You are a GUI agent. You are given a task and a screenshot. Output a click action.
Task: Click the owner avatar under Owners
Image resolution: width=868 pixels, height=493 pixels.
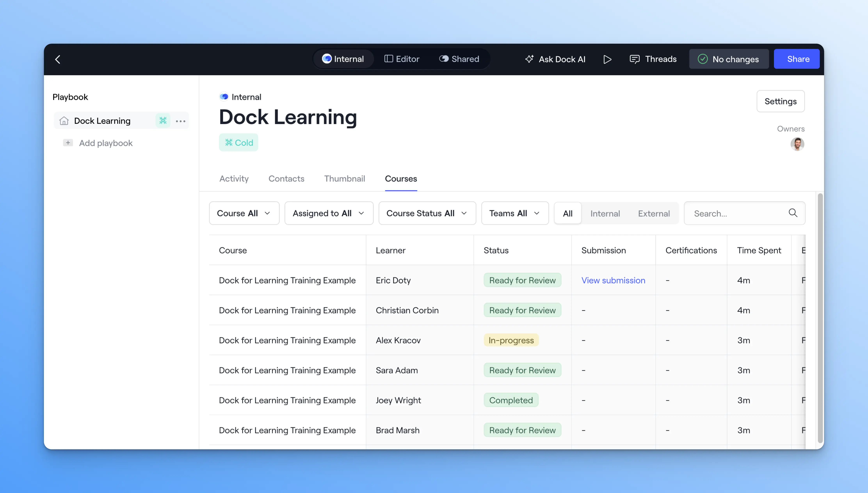[797, 144]
